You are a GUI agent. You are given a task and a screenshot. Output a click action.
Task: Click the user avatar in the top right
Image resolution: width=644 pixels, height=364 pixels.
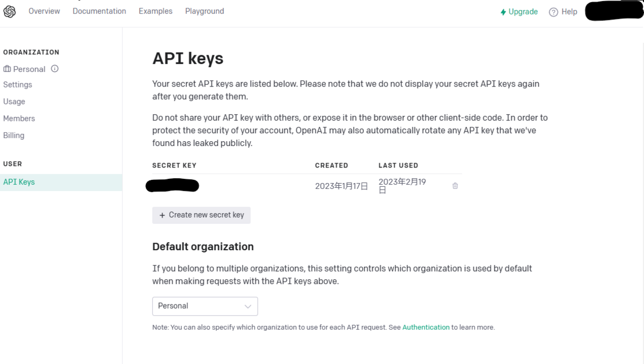click(x=613, y=11)
